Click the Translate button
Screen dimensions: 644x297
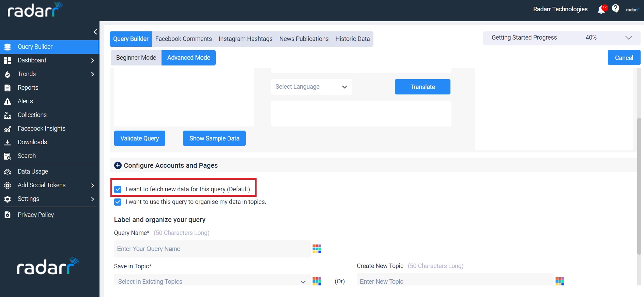click(x=423, y=87)
